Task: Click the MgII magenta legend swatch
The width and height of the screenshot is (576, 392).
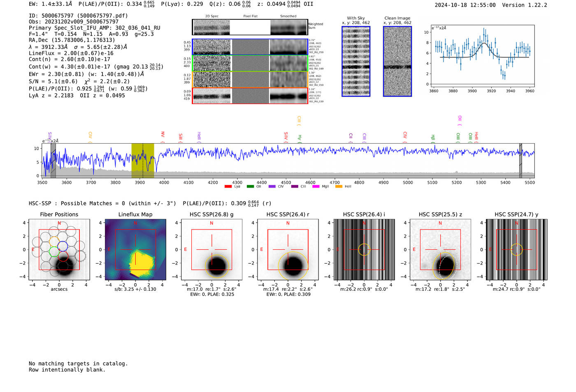Action: (x=316, y=186)
